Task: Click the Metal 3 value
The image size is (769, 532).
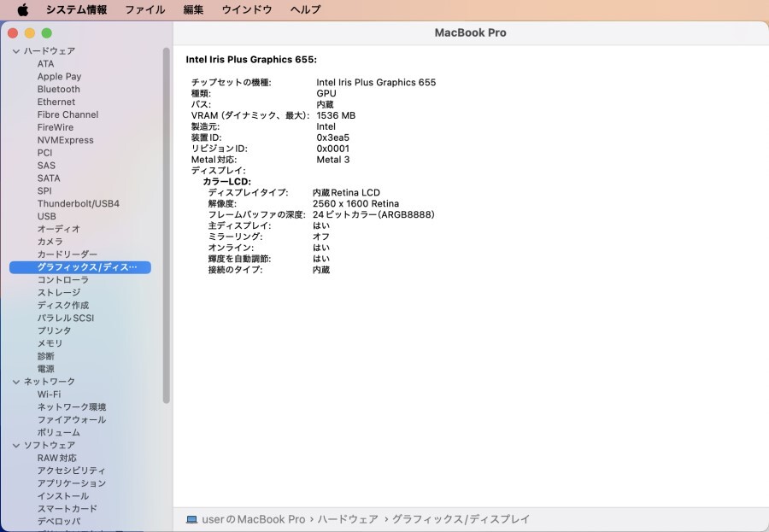Action: click(333, 160)
